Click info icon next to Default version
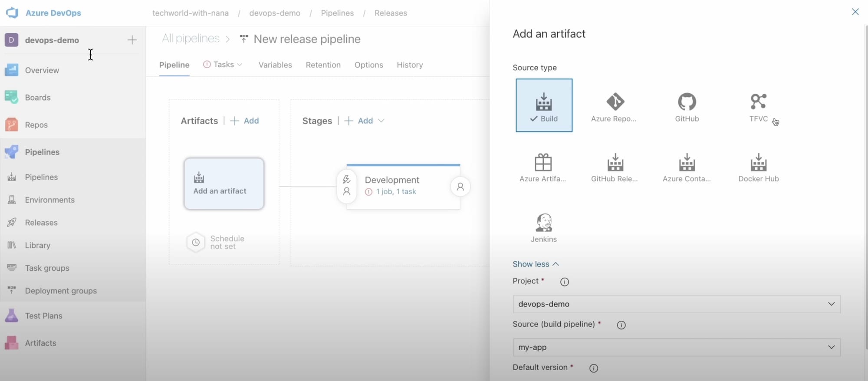The image size is (868, 381). [x=593, y=368]
